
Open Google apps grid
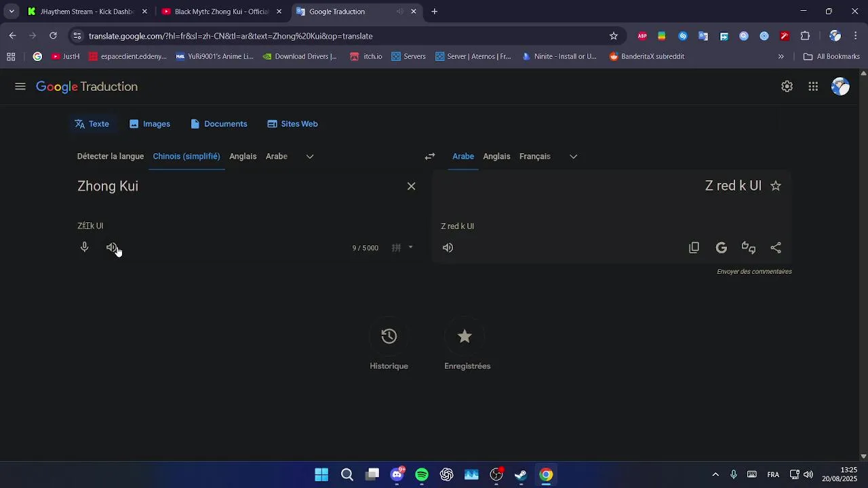pos(813,87)
